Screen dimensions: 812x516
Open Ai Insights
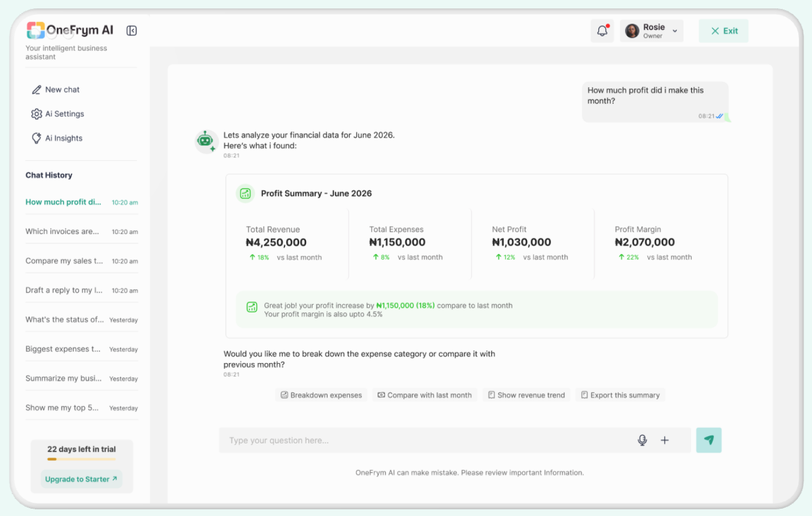[x=57, y=138]
